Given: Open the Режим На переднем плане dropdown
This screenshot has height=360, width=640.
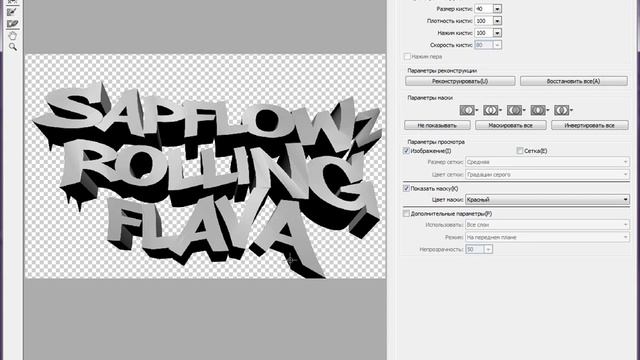Looking at the screenshot, I should tap(547, 237).
